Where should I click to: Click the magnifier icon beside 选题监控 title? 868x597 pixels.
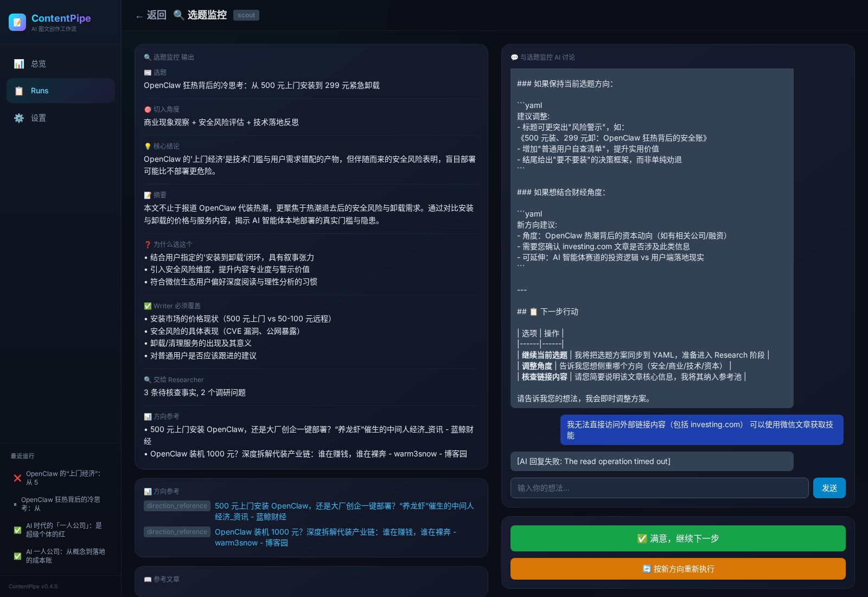(x=178, y=15)
